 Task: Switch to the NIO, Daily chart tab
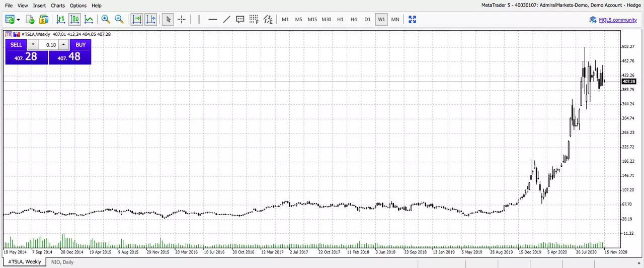click(x=62, y=262)
